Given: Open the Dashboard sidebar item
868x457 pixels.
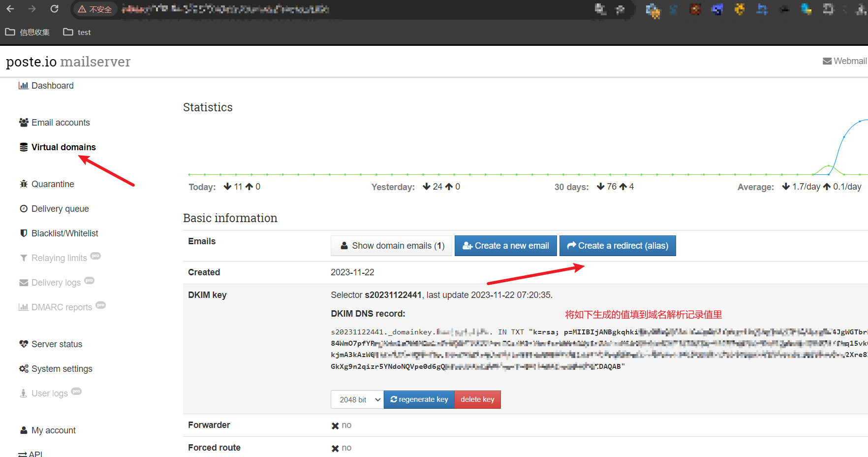Looking at the screenshot, I should (x=46, y=86).
